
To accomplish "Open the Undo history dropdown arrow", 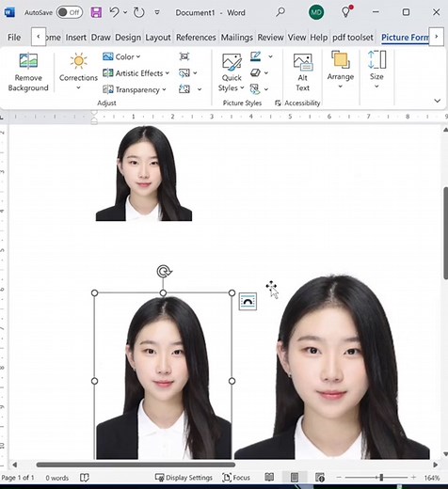I will [x=125, y=12].
